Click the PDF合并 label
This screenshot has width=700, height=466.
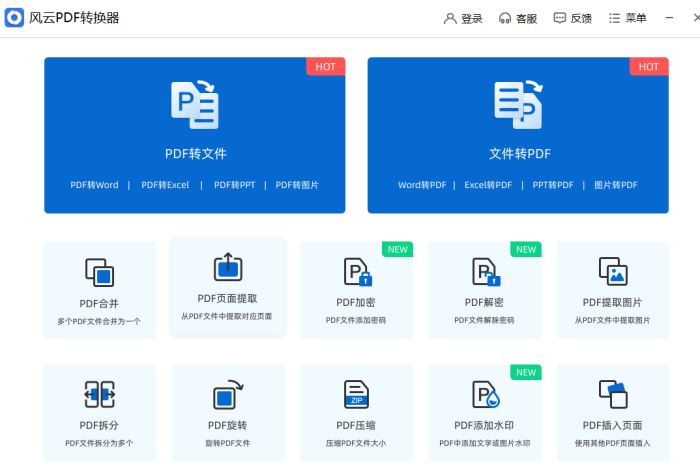(99, 304)
